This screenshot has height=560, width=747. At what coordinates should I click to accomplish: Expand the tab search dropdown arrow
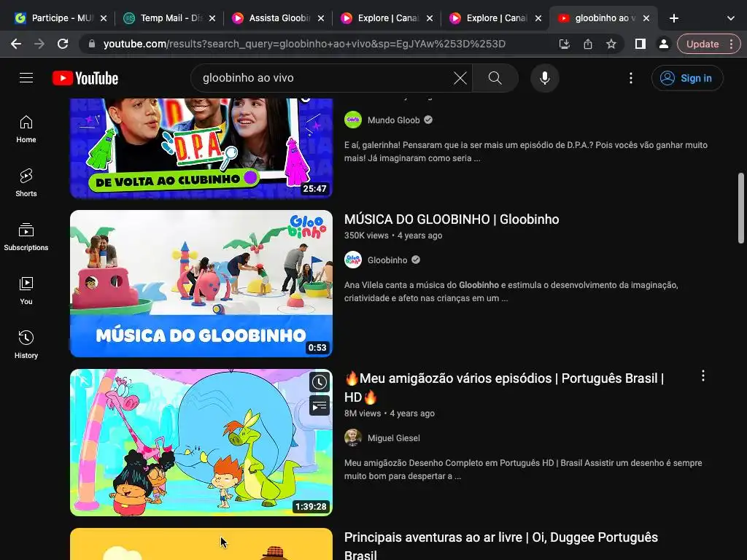coord(731,18)
